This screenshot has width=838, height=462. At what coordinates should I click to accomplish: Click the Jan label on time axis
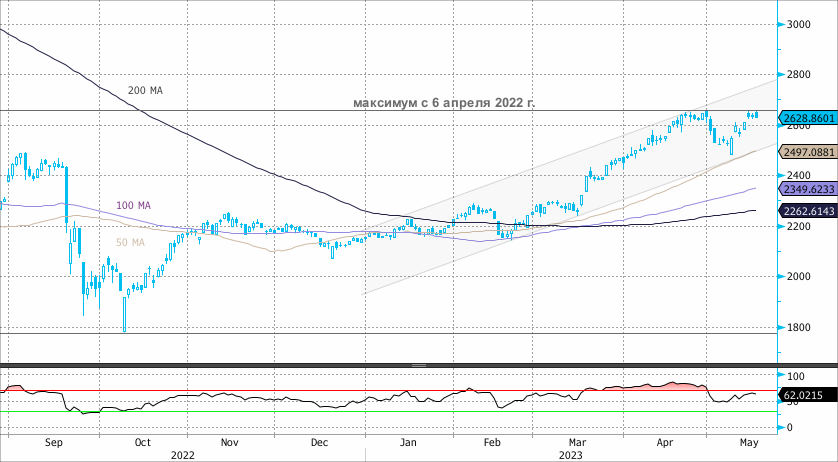point(408,441)
